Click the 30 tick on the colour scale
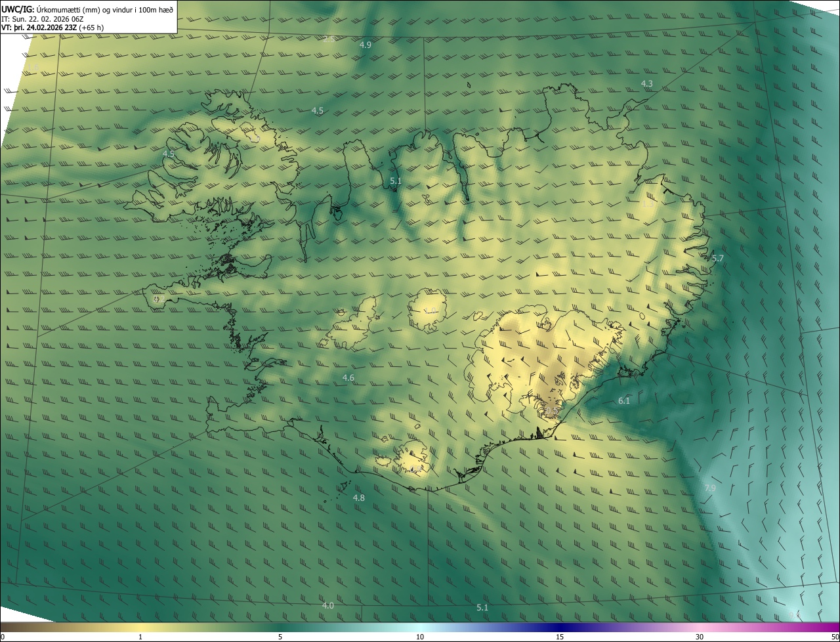This screenshot has width=840, height=642. [x=700, y=637]
